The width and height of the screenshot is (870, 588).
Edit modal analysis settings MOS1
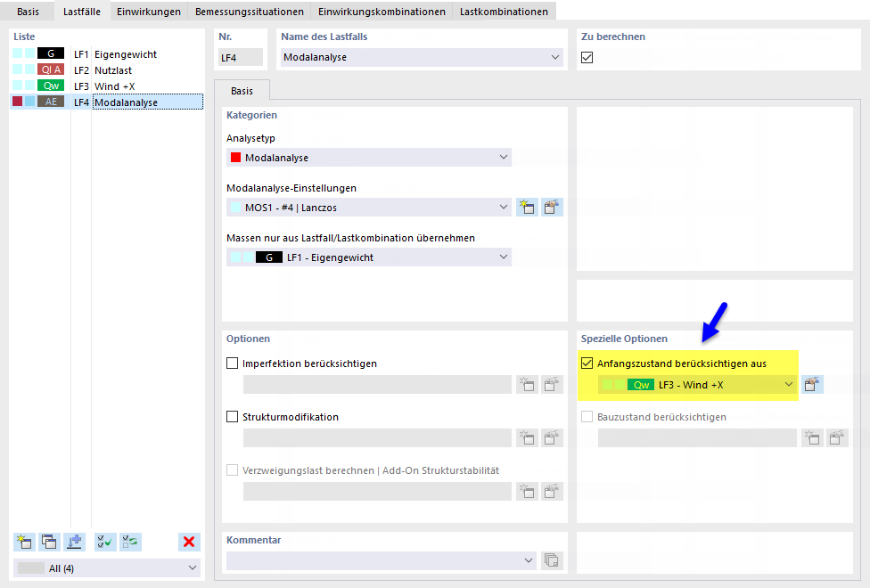[x=552, y=208]
